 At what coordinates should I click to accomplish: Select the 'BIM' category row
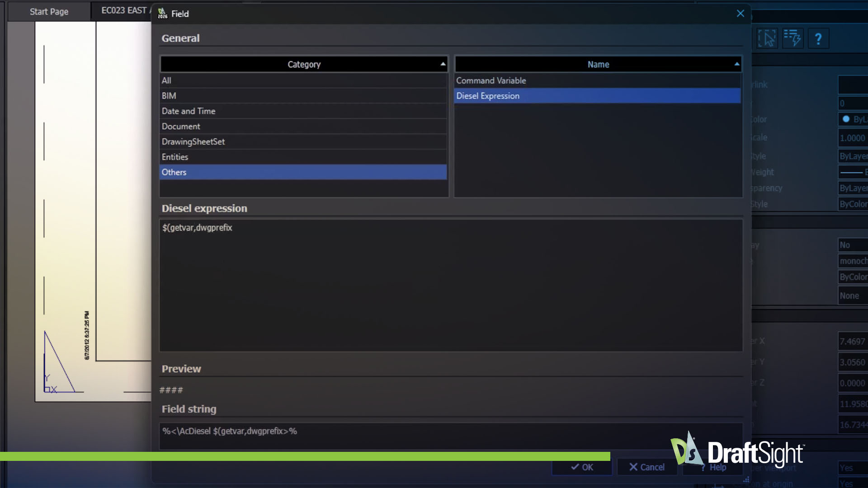303,96
